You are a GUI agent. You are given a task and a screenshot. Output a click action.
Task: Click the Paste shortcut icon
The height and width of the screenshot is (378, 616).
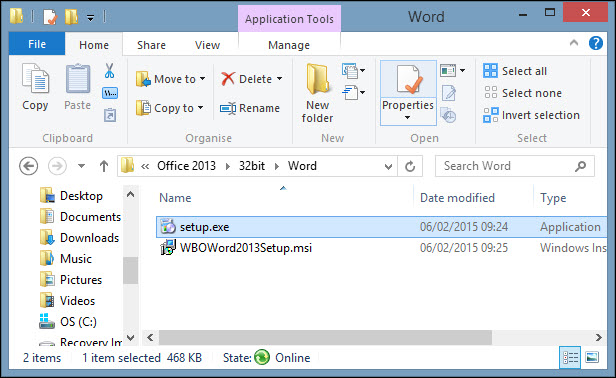pos(110,115)
